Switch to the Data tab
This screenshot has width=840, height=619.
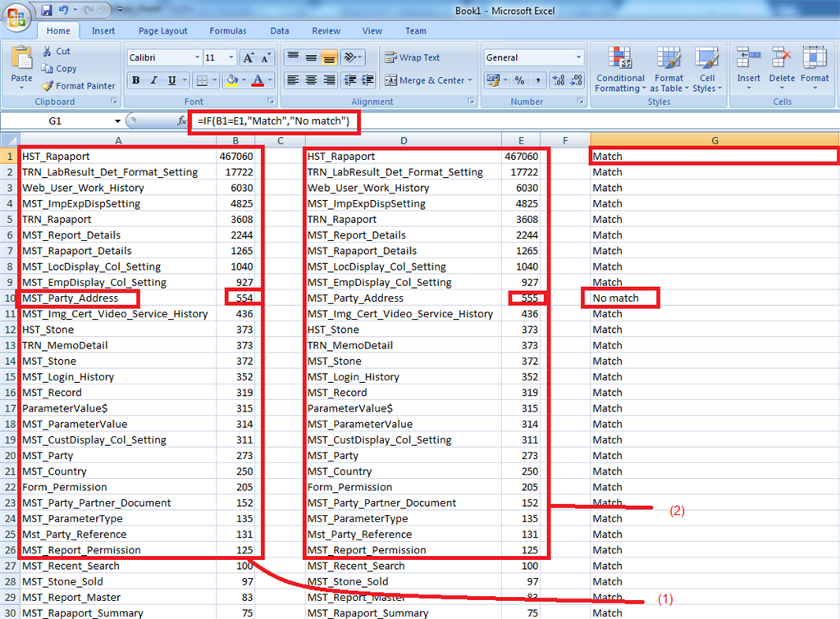[279, 31]
